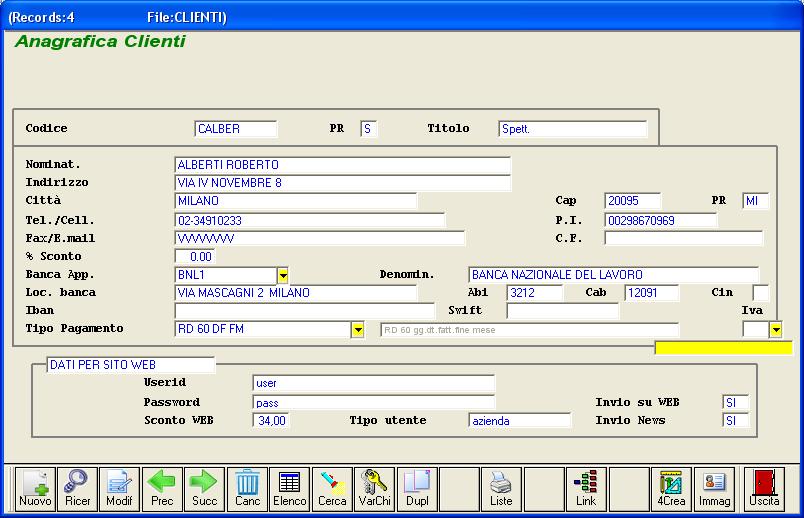Click the Password field pass

[374, 403]
